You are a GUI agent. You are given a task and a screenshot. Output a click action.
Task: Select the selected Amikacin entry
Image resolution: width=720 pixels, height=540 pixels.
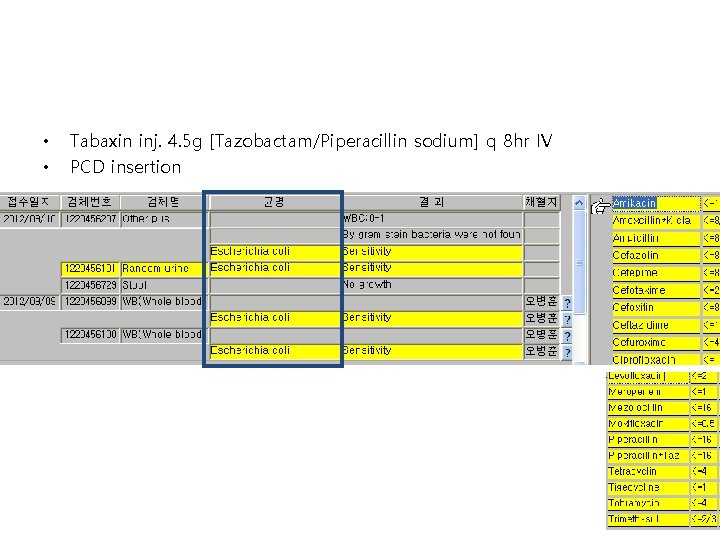(x=656, y=203)
